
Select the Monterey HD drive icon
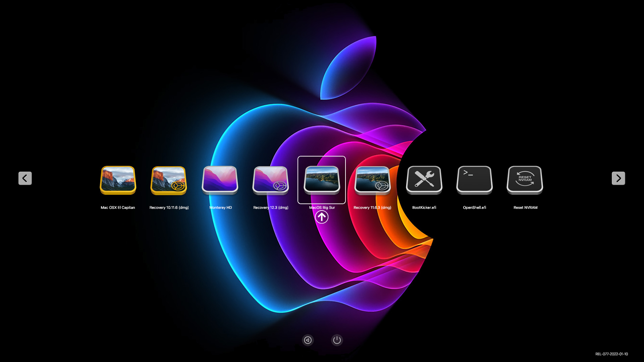pos(220,180)
